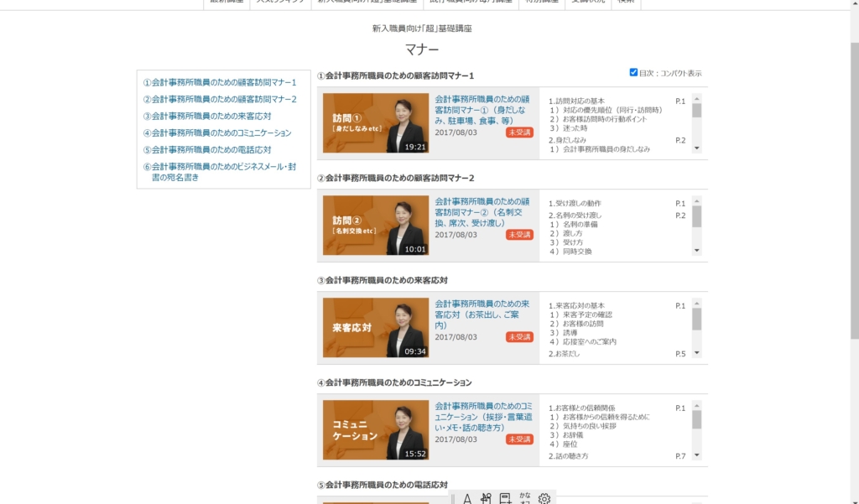Click contents entry 1.受け渡しの動作

pos(575,203)
